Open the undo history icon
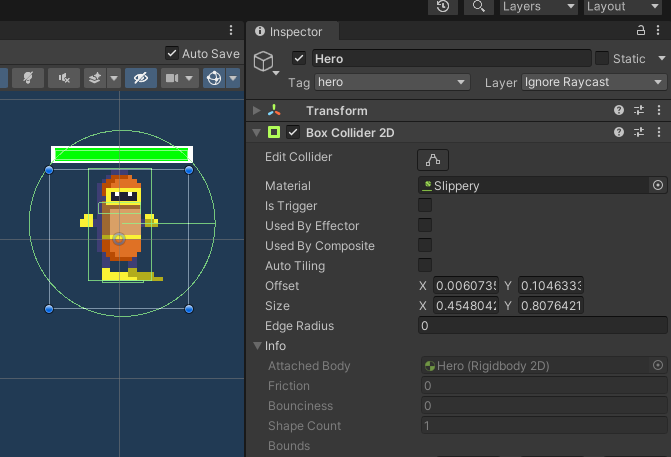Image resolution: width=671 pixels, height=457 pixels. coord(442,6)
